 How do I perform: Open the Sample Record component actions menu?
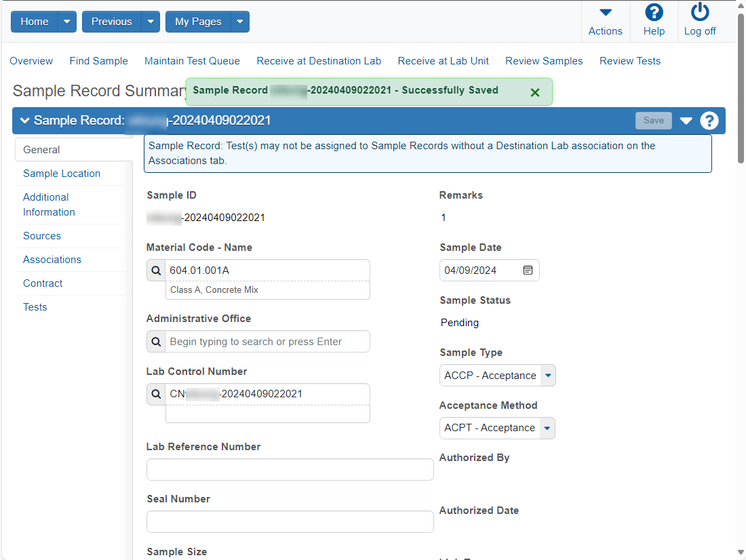[686, 121]
